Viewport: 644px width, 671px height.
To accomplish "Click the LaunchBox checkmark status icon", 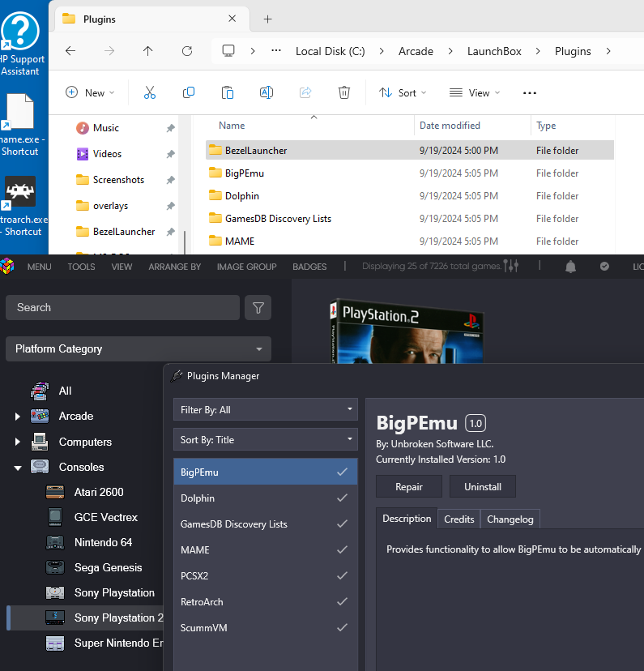I will coord(604,266).
